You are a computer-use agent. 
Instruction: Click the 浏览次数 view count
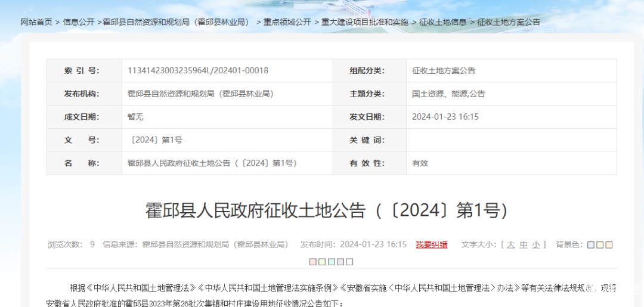click(x=71, y=244)
